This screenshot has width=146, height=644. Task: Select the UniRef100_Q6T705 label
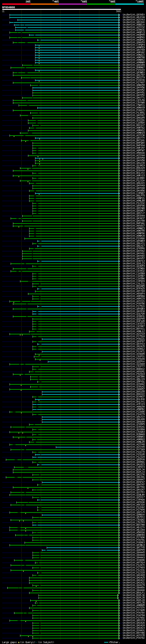134,548
